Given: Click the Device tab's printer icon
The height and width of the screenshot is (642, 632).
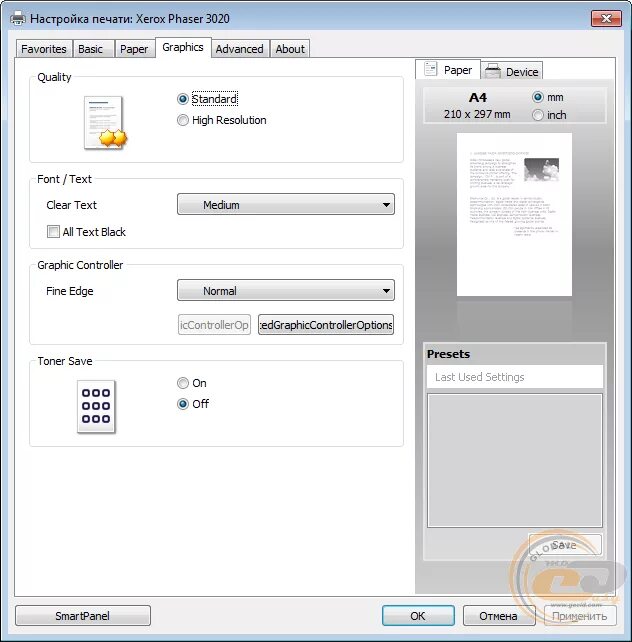Looking at the screenshot, I should (493, 71).
